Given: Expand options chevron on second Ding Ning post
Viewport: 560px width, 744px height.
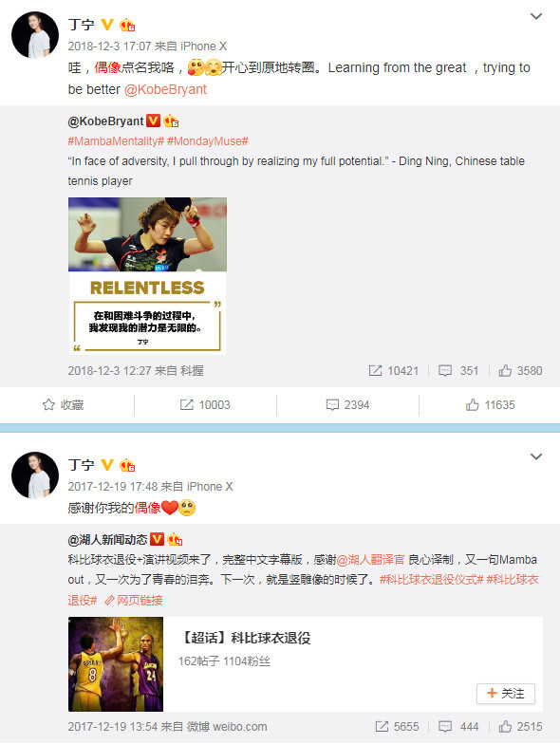Looking at the screenshot, I should tap(535, 457).
